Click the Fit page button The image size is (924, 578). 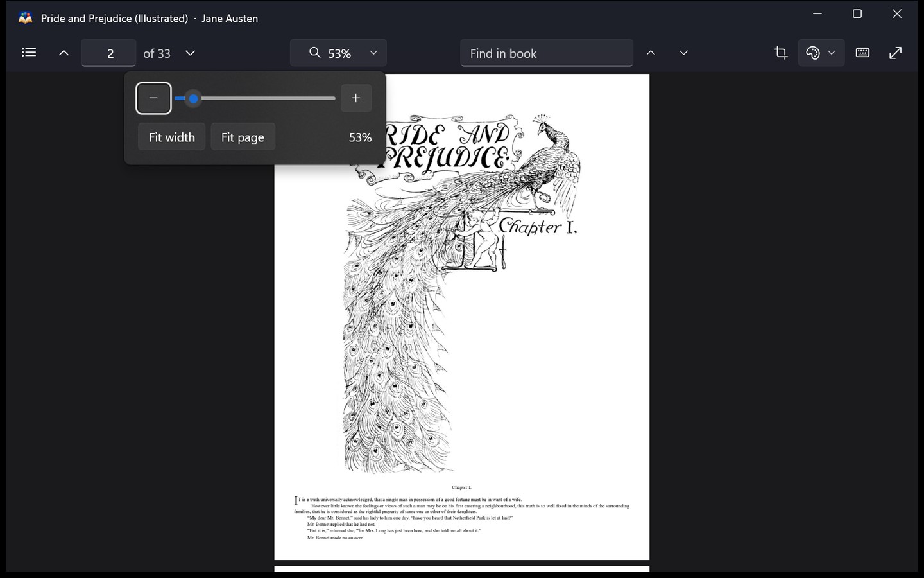pos(243,137)
